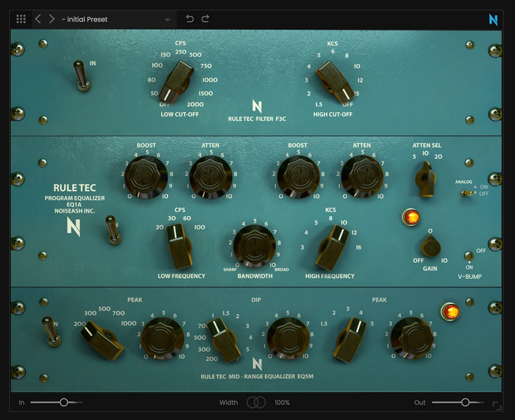Click the 16 high frequency label

coord(358,247)
